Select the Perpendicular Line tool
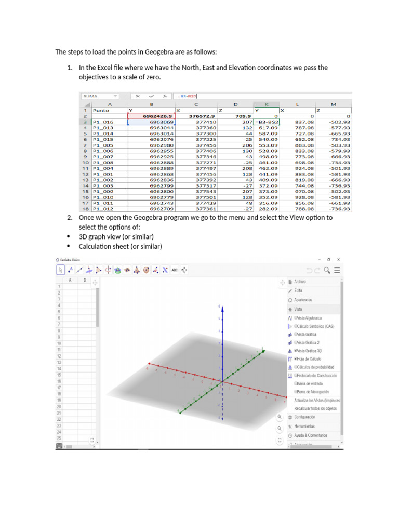The image size is (399, 532). [x=89, y=270]
